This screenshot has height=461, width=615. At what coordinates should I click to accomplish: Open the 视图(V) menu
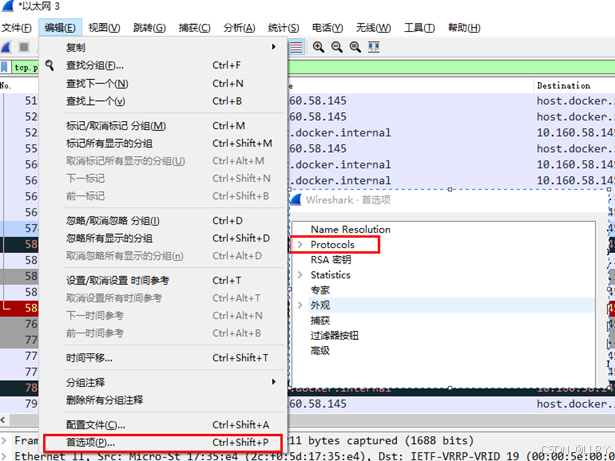(x=104, y=28)
